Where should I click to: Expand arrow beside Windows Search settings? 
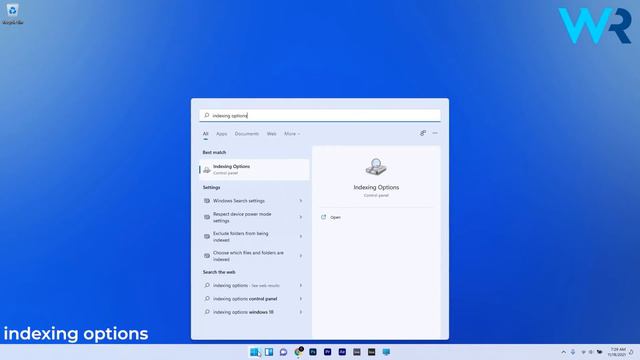click(301, 201)
